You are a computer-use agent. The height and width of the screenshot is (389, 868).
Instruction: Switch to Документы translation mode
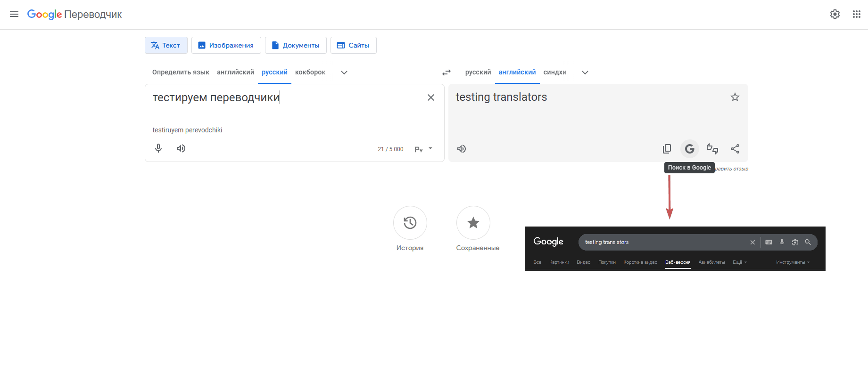[x=296, y=45]
